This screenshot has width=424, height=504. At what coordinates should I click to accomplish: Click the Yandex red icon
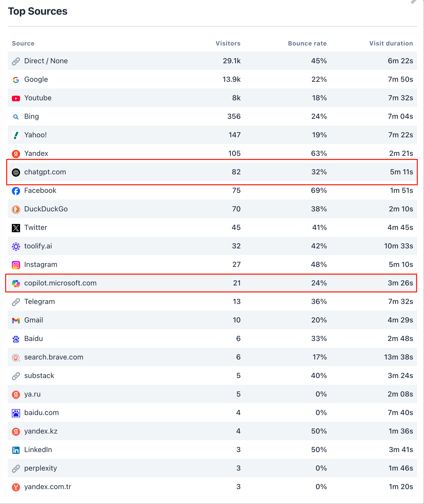pyautogui.click(x=16, y=154)
